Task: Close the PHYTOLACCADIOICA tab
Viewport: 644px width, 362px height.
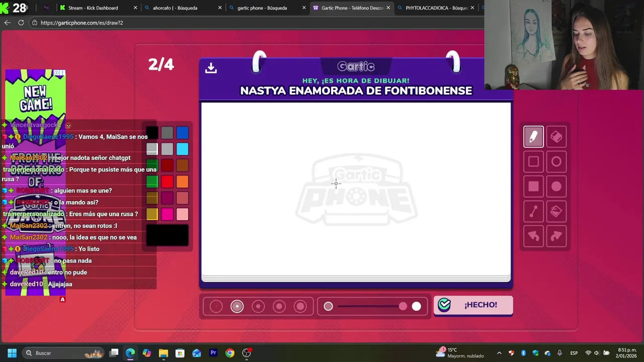Action: point(472,8)
